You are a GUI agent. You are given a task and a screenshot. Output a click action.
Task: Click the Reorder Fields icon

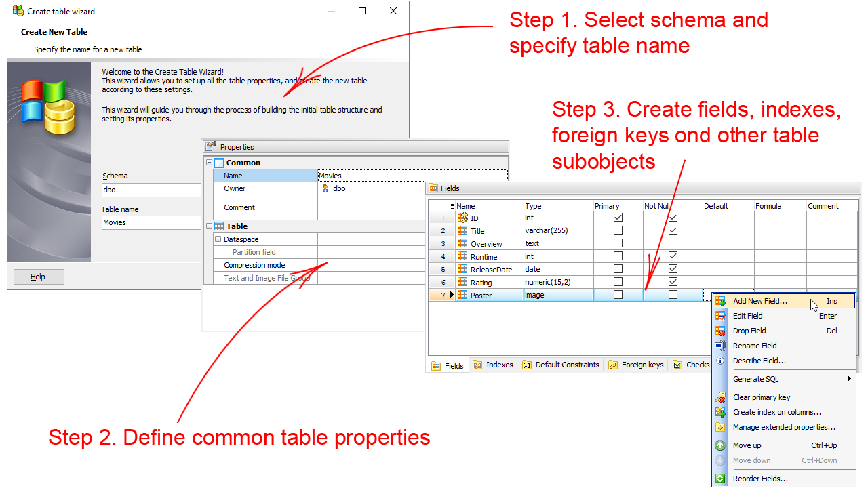click(x=720, y=479)
